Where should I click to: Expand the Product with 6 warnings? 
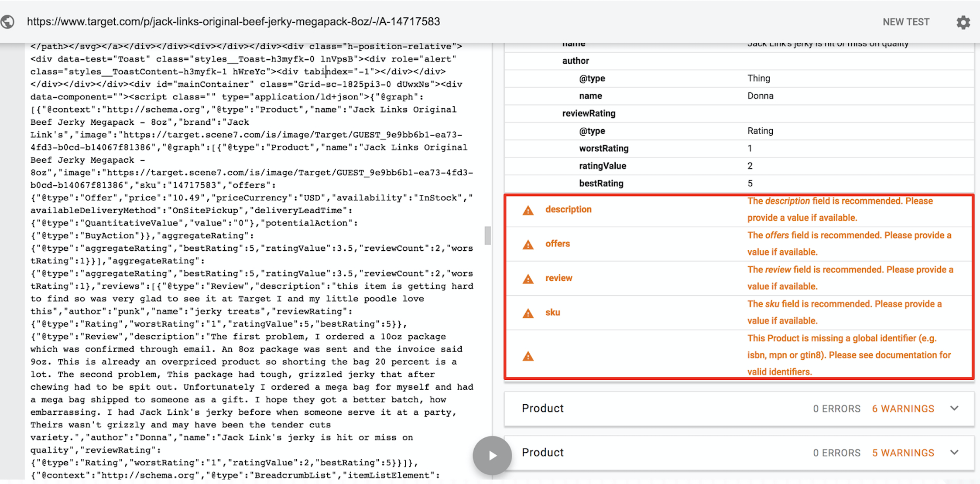954,409
